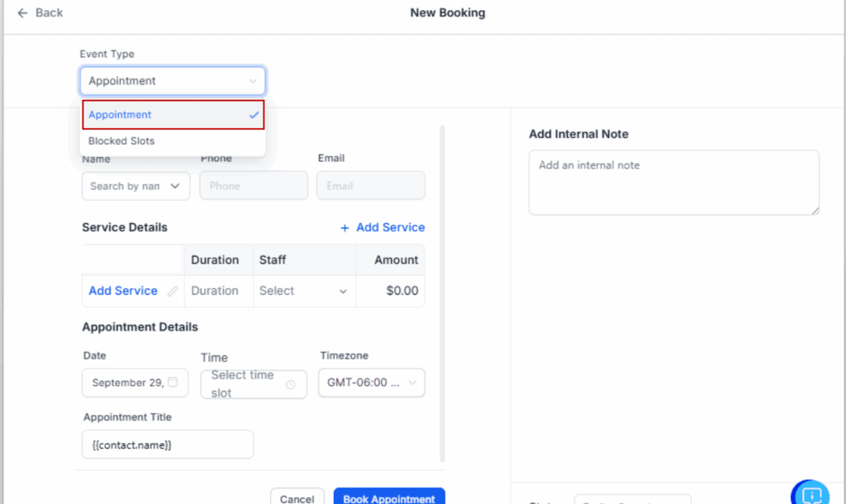Click the Book Appointment button
Viewport: 846px width, 504px height.
click(389, 497)
